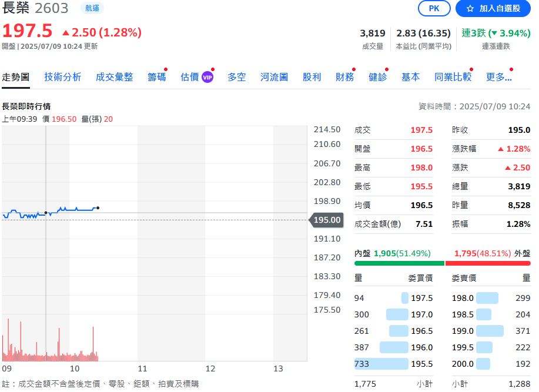Click the 長榮 2603 stock title
Viewport: 539px width, 392px height.
click(35, 8)
